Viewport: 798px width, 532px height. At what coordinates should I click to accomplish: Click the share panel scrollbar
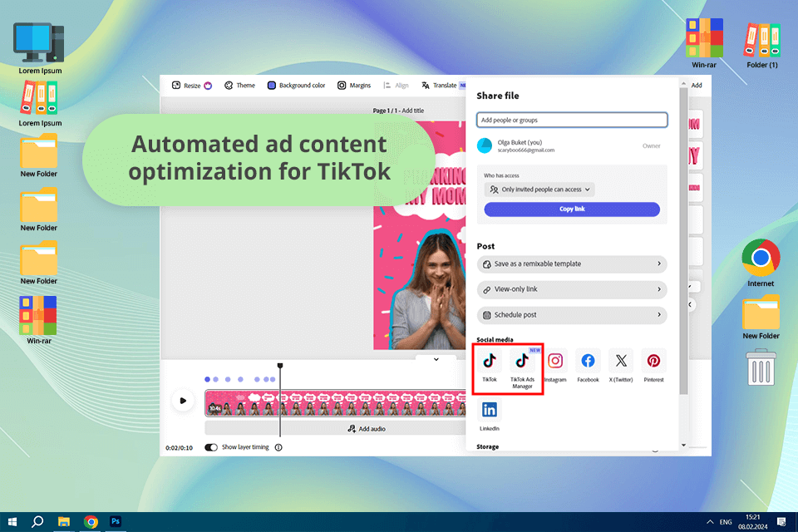[683, 239]
